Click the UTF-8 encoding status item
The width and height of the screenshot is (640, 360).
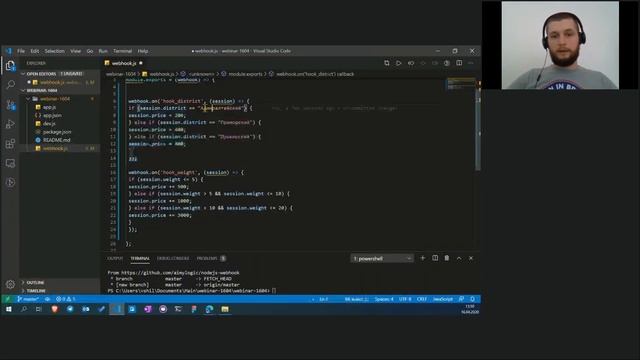coord(405,299)
